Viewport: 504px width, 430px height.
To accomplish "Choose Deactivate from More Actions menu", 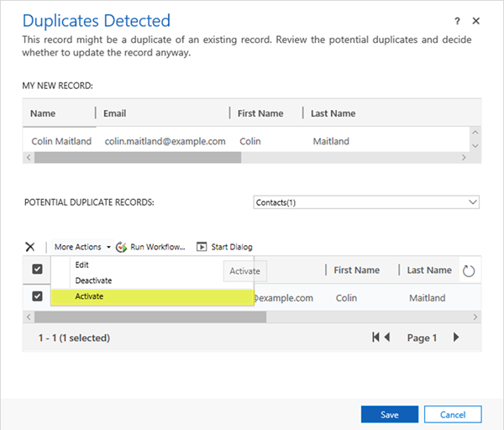I will tap(93, 281).
